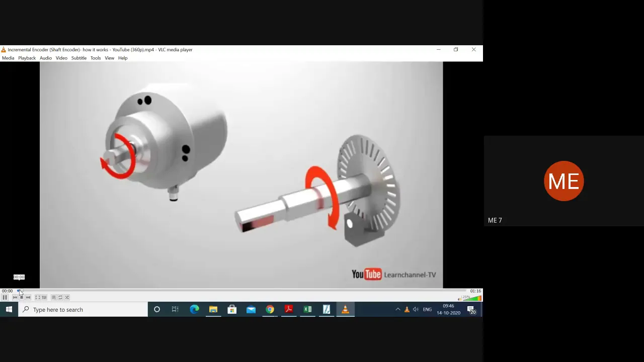This screenshot has height=362, width=644.
Task: Mute audio via VLC speaker icon
Action: click(460, 299)
